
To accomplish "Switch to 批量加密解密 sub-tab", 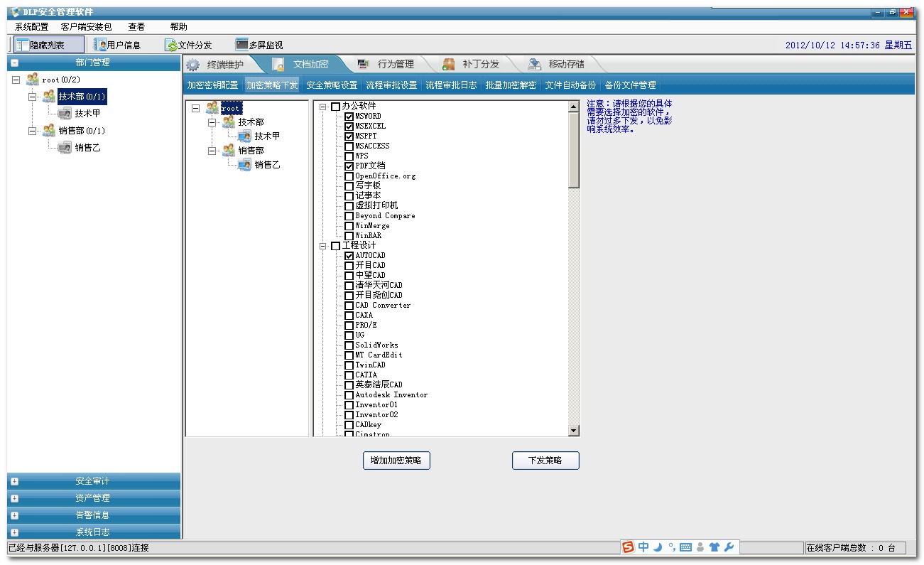I will click(511, 85).
